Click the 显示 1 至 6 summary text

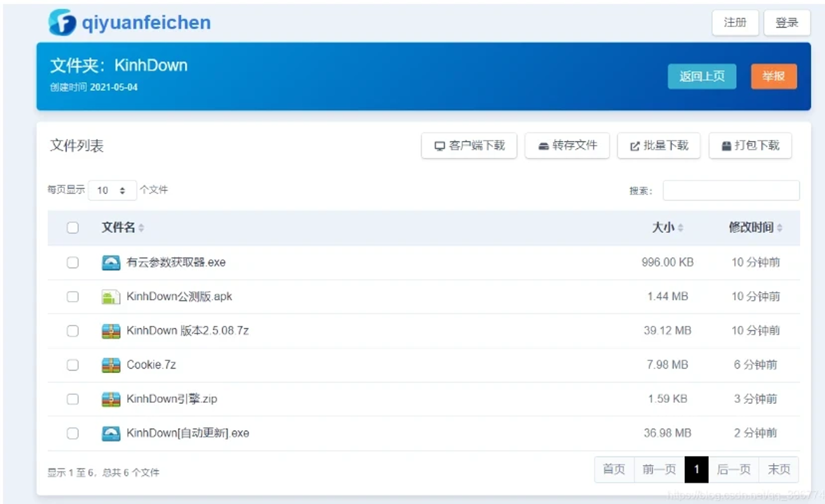[x=104, y=473]
